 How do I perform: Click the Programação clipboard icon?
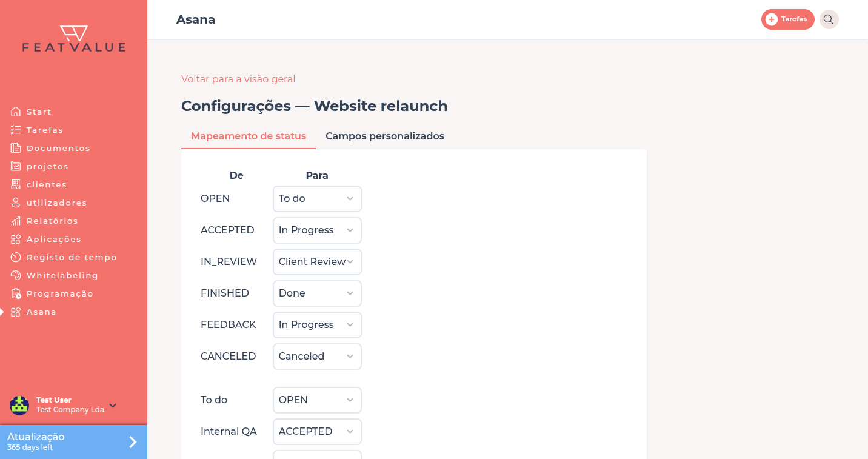16,293
